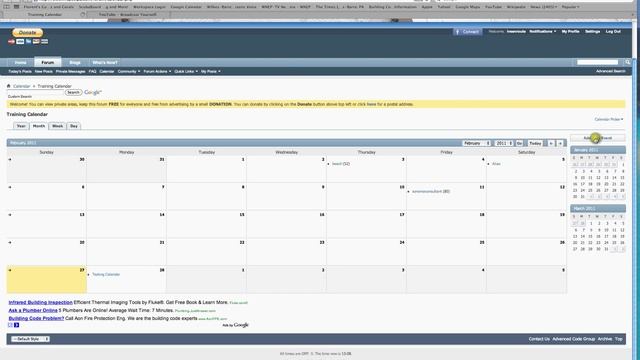
Task: Click the Add New Event button
Action: coord(598,138)
